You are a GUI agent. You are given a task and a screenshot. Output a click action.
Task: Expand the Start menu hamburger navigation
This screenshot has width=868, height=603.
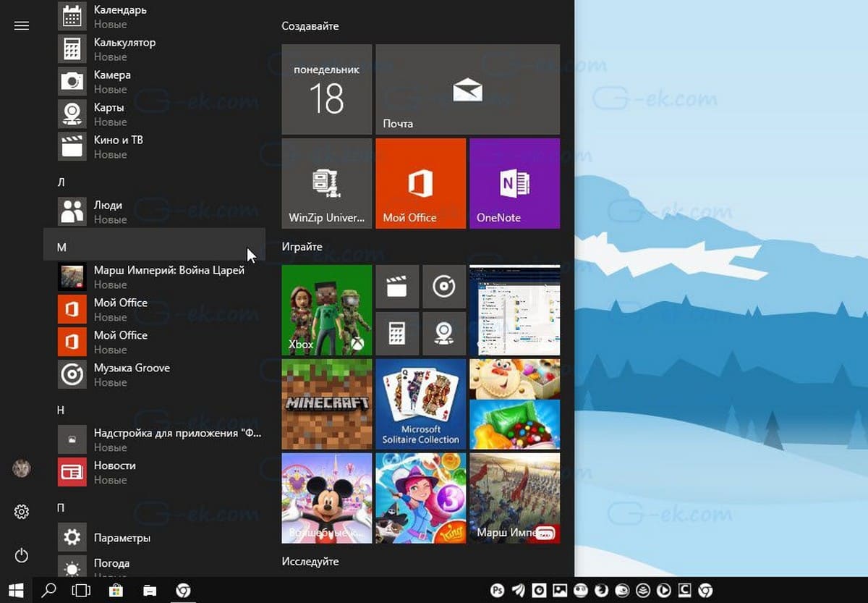click(x=22, y=26)
